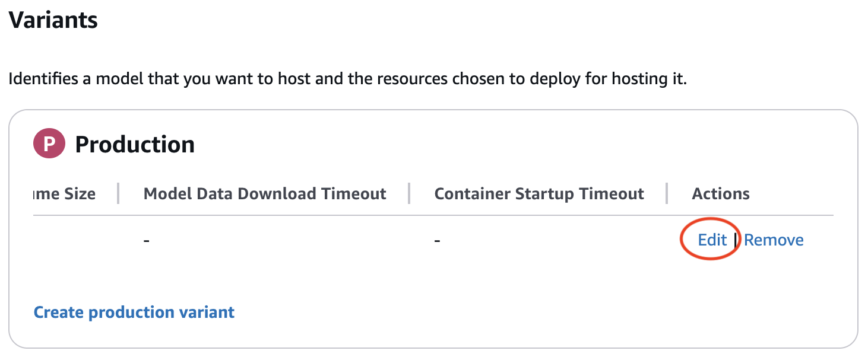Click the Edit link in Actions
Image resolution: width=868 pixels, height=357 pixels.
point(712,240)
